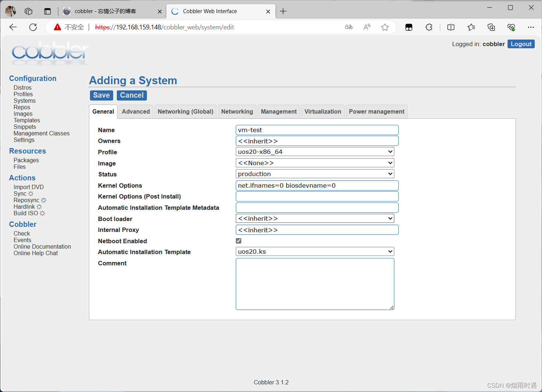Open the Profile dropdown showing uos20-x86_64

(x=315, y=152)
